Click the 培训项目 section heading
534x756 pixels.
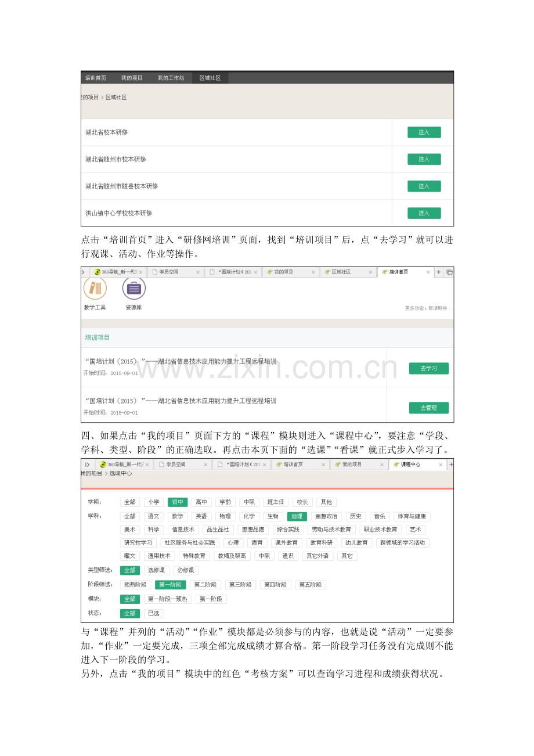pos(98,337)
